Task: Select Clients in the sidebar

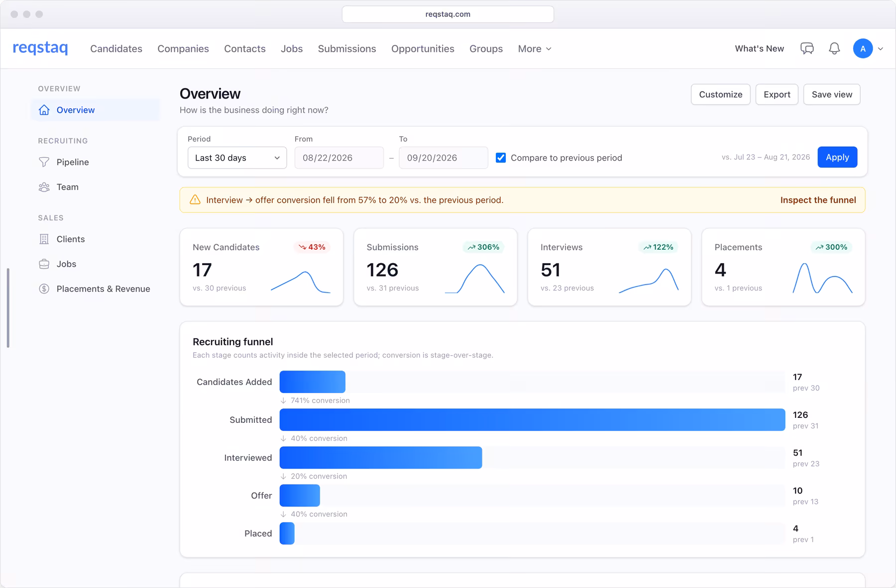Action: tap(96, 239)
